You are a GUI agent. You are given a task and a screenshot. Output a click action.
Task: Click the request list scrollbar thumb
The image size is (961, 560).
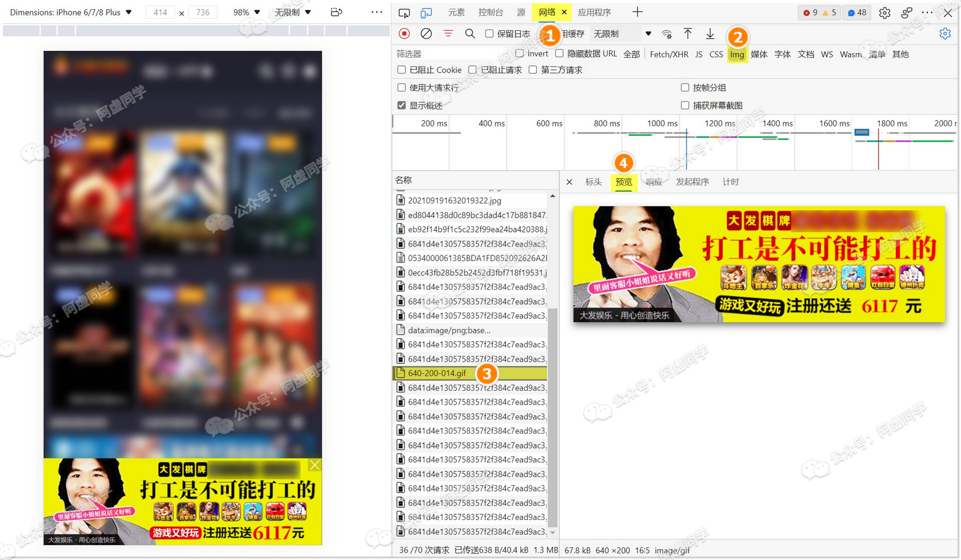pos(552,417)
